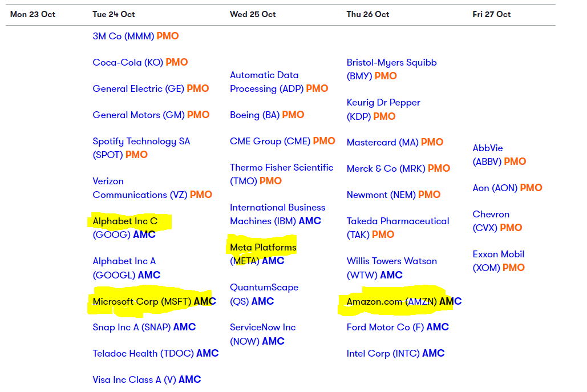
Task: Open Keurig Dr Pepper (KDP) link
Action: coord(383,110)
